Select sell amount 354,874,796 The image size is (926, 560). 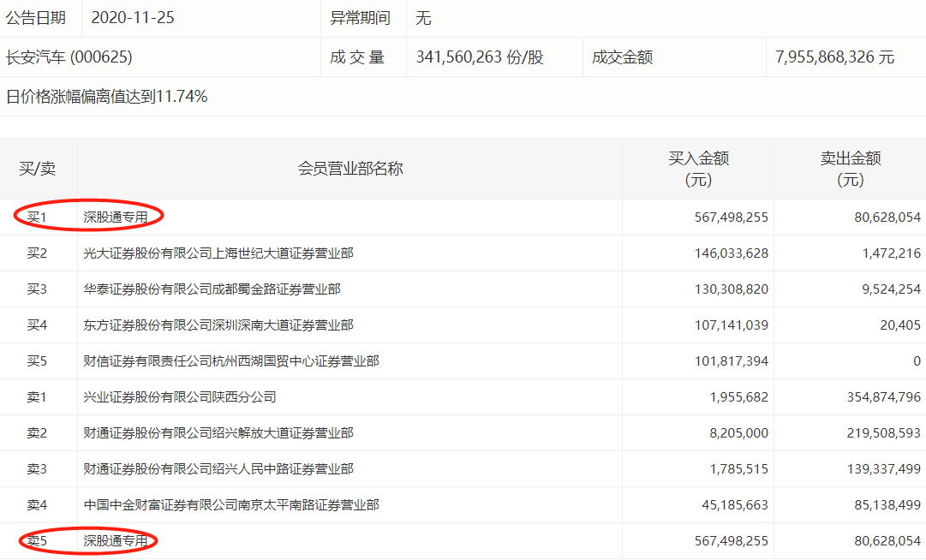(883, 397)
